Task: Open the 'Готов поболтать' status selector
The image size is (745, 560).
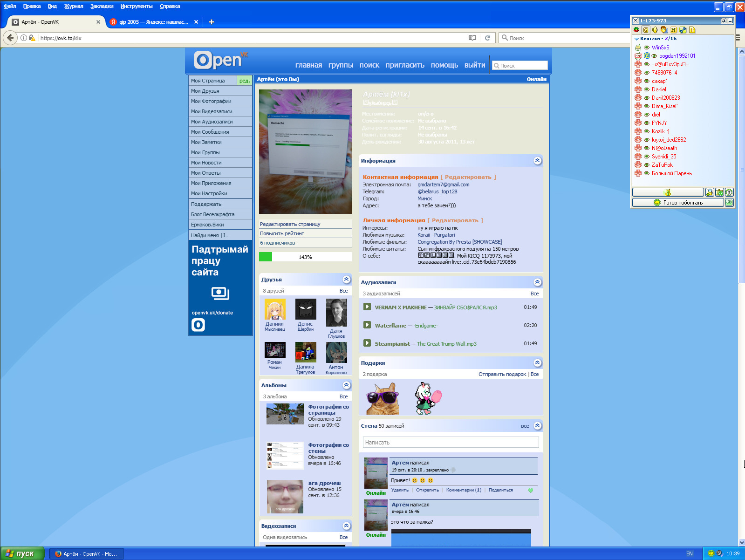Action: point(678,203)
